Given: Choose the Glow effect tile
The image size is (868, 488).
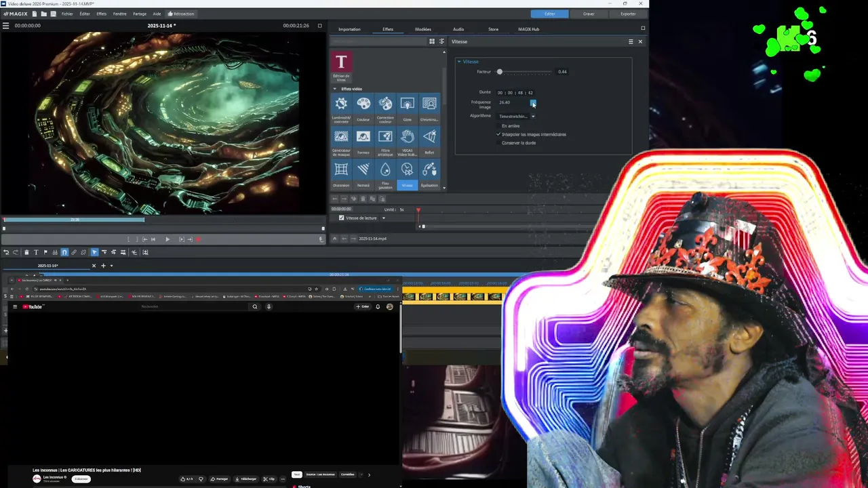Looking at the screenshot, I should pos(407,108).
